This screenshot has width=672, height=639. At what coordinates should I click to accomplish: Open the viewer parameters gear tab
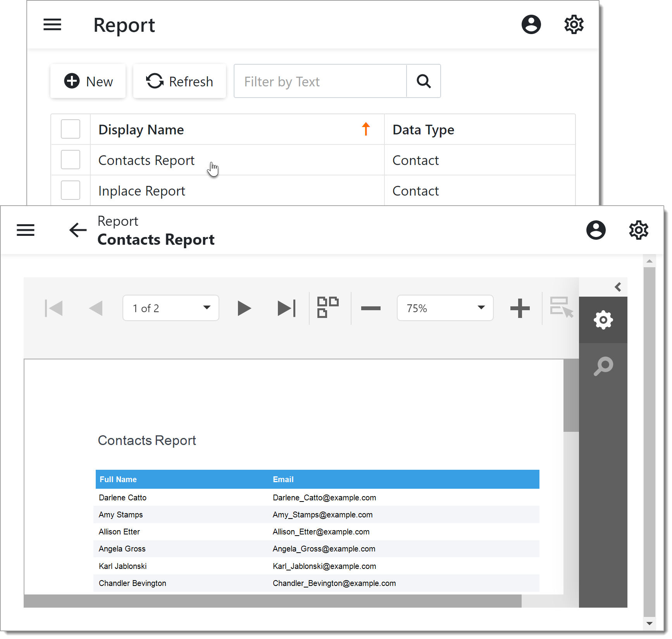(603, 320)
